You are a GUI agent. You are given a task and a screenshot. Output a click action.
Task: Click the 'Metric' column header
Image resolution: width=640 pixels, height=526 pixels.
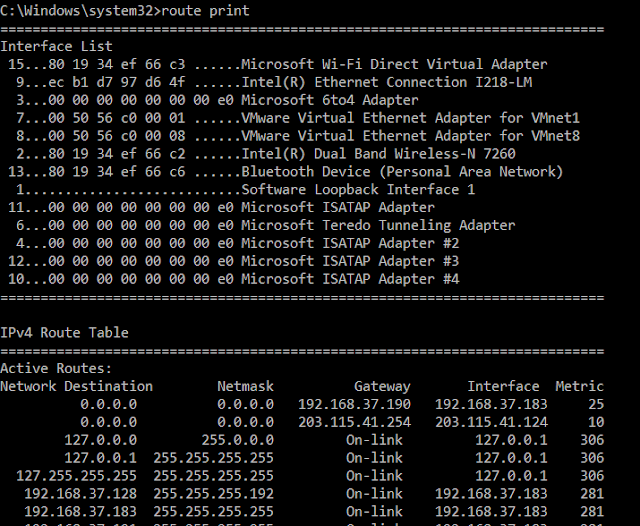click(579, 386)
